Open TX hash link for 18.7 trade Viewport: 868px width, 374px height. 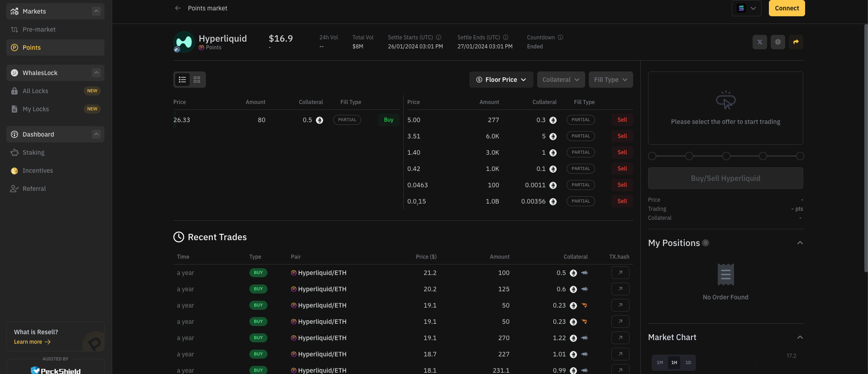click(620, 354)
